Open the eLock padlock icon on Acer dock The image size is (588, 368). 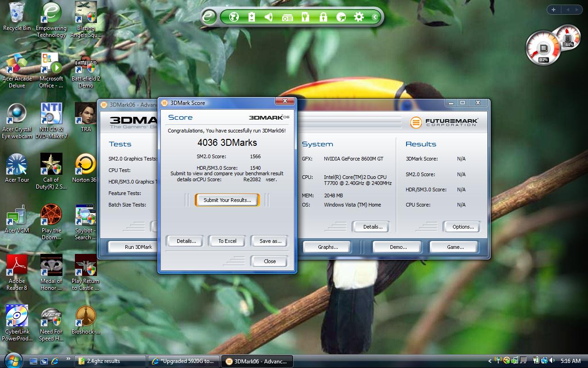coord(323,17)
